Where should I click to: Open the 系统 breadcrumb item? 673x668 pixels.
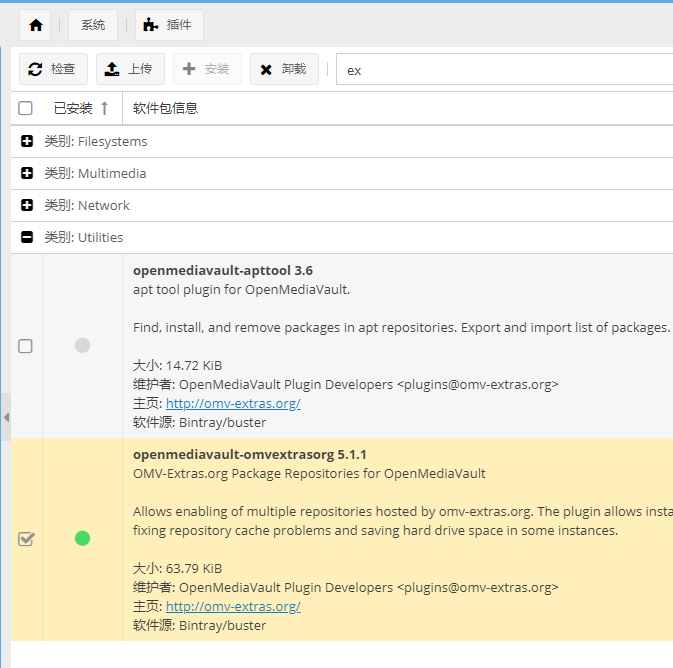(93, 25)
